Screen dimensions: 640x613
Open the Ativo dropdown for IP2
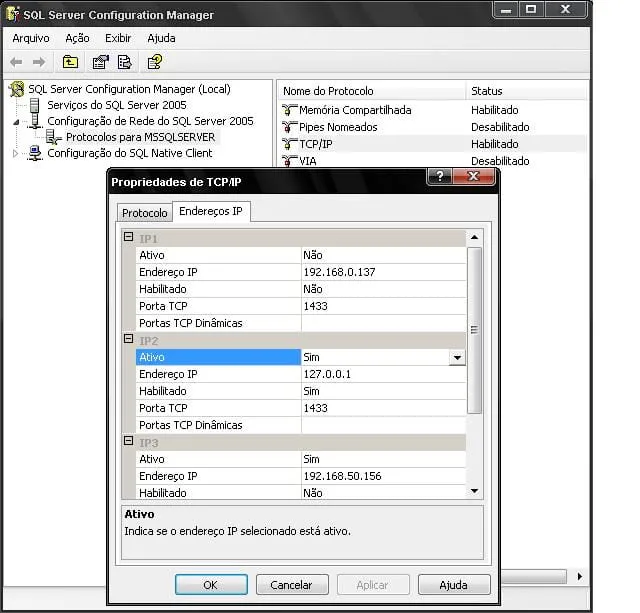457,357
